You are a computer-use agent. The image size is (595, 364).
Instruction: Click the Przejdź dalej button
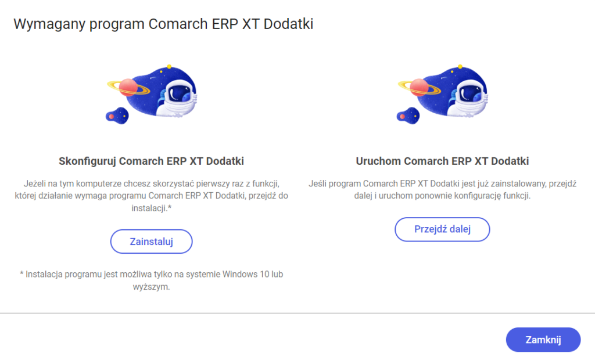442,229
